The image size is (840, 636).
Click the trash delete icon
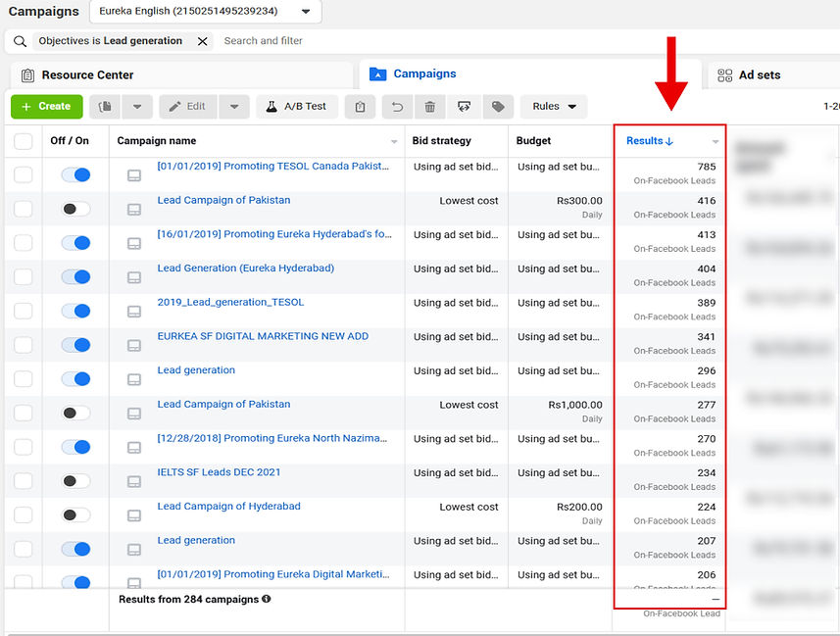point(429,107)
